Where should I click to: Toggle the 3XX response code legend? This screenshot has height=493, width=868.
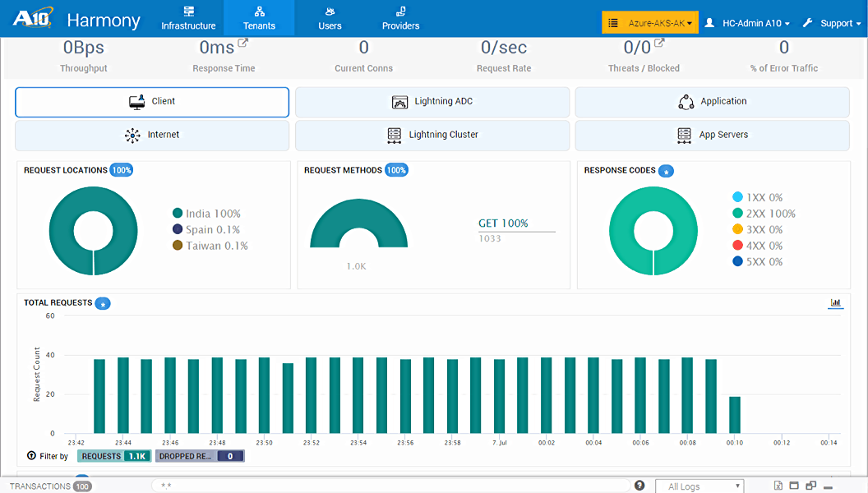coord(757,229)
